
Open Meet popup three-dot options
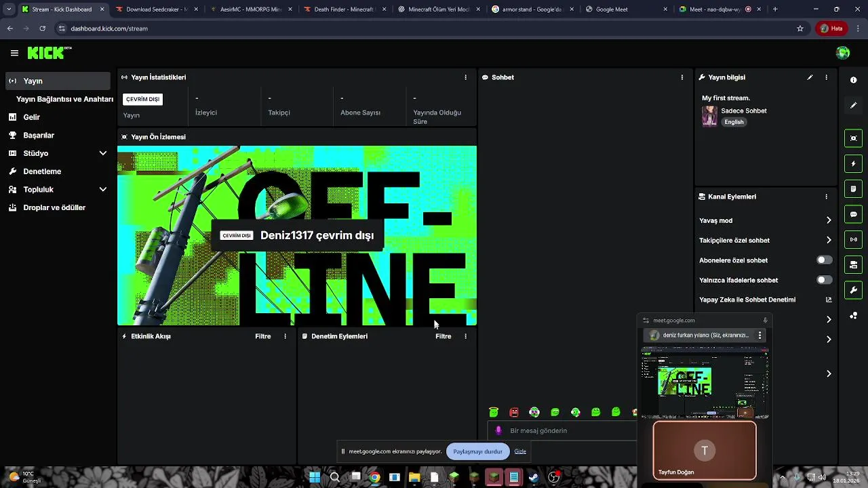pyautogui.click(x=759, y=335)
